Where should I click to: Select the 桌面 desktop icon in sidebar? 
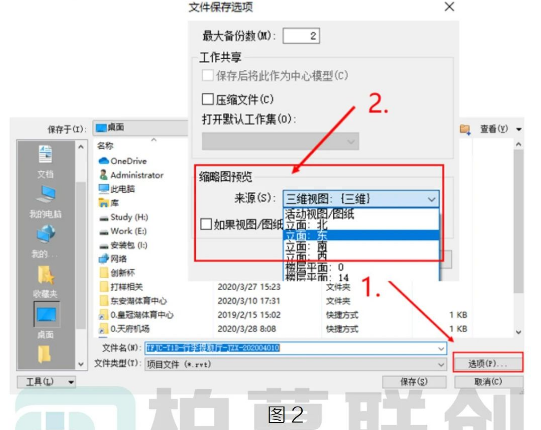(x=46, y=314)
